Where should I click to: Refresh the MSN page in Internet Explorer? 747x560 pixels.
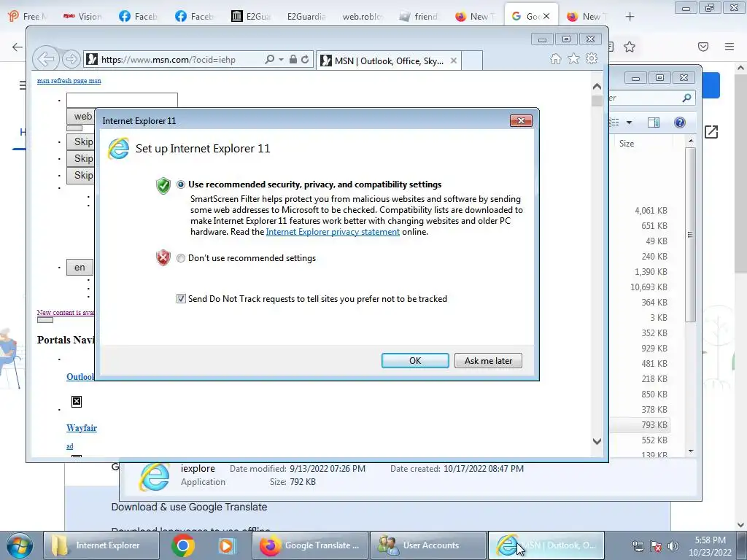(305, 60)
